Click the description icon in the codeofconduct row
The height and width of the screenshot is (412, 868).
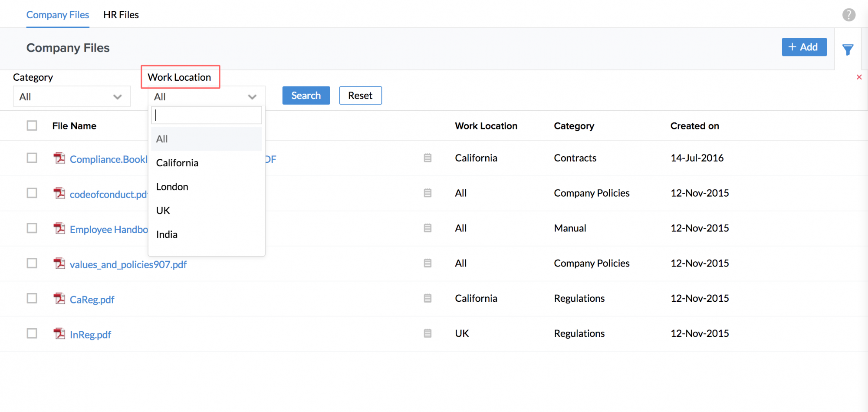pos(427,193)
